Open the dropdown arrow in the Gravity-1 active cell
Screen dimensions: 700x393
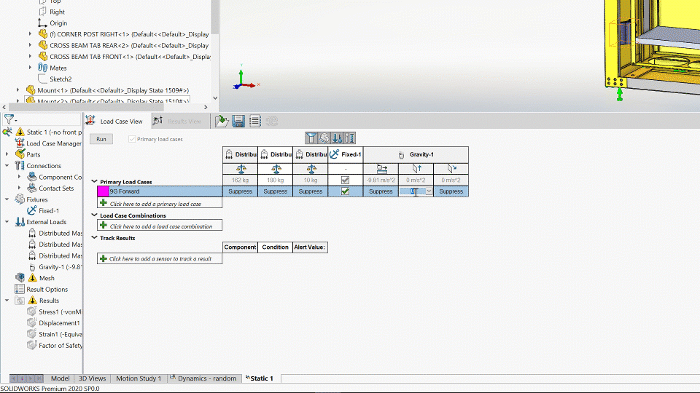coord(429,191)
